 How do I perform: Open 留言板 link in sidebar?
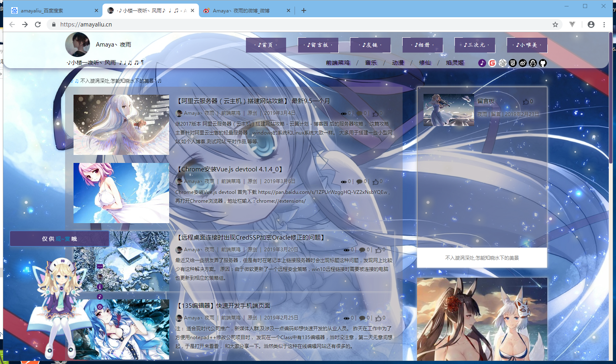tap(486, 101)
